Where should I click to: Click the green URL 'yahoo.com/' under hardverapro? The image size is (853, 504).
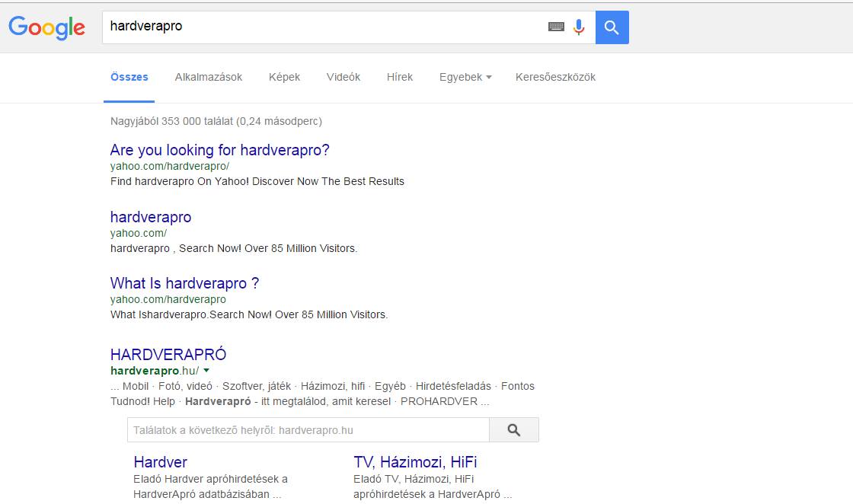coord(139,233)
